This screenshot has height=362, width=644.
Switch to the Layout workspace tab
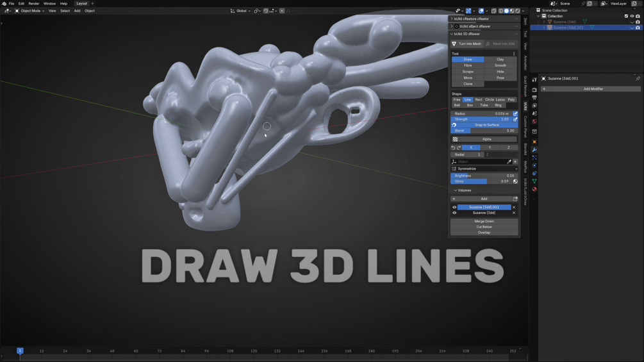82,3
